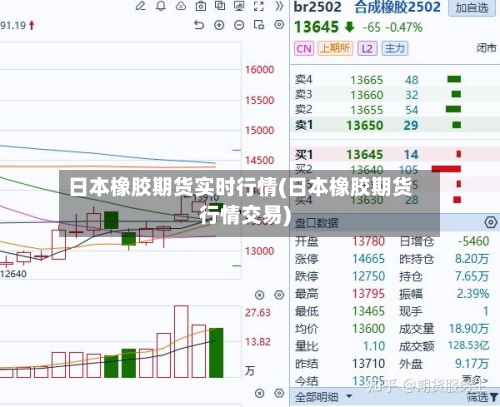500x407 pixels.
Task: Open 盘口数据 settings icon
Action: [x=491, y=222]
